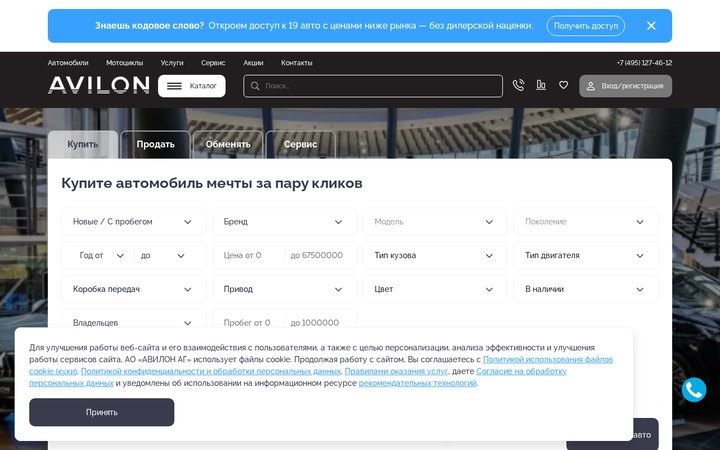
Task: Open Правилами оказания услуг link
Action: pos(396,371)
